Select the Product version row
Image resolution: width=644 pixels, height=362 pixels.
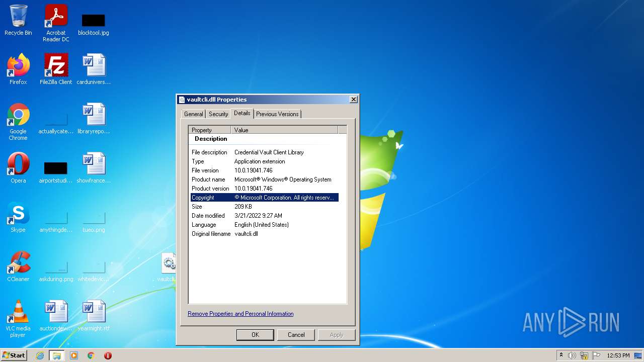pos(265,189)
